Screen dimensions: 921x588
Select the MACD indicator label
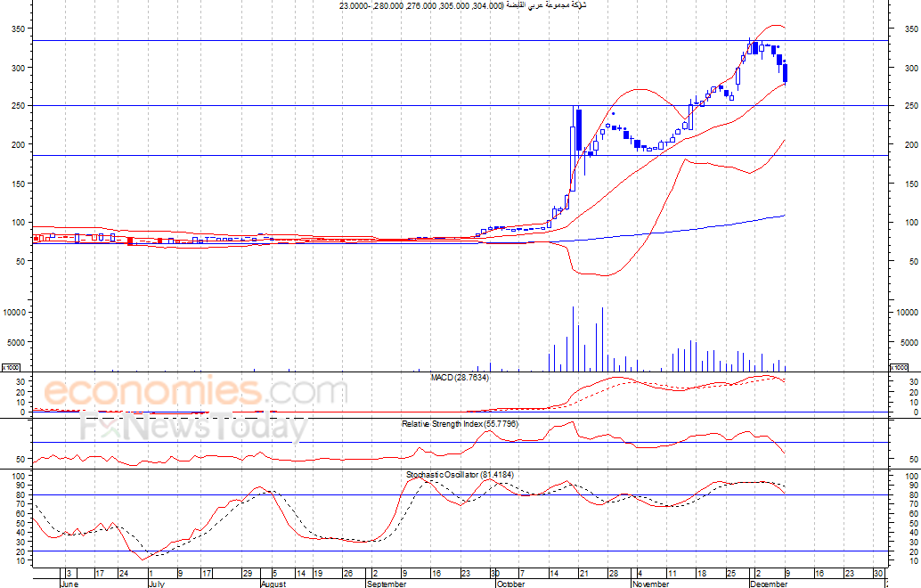[x=460, y=378]
